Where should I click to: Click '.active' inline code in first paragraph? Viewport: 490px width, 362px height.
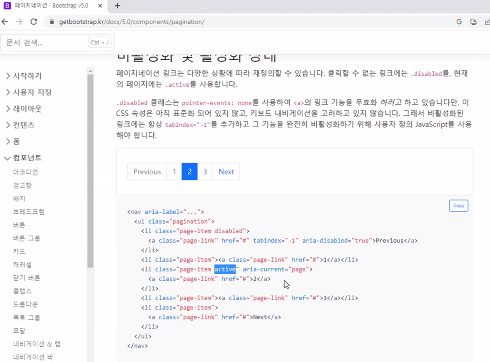[177, 85]
